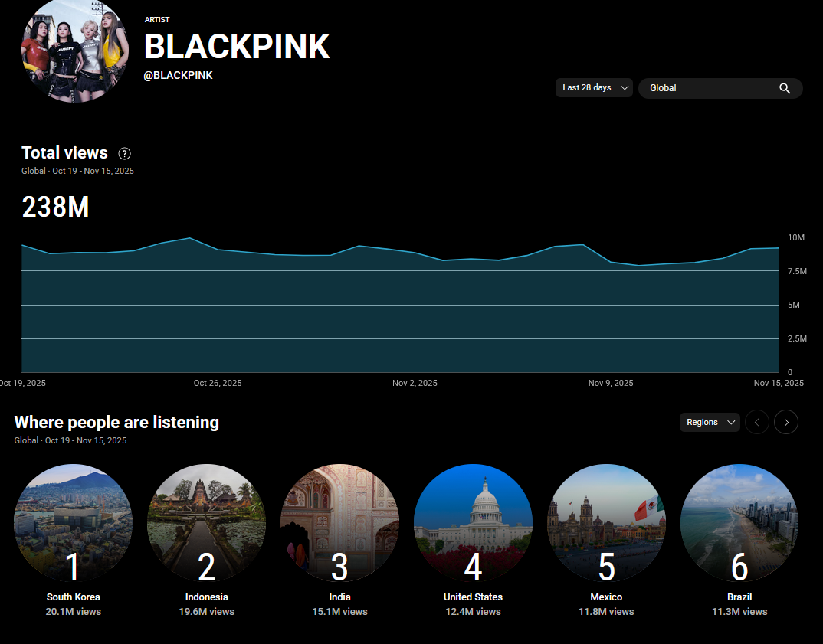Go to the next regions page arrow

[x=786, y=422]
